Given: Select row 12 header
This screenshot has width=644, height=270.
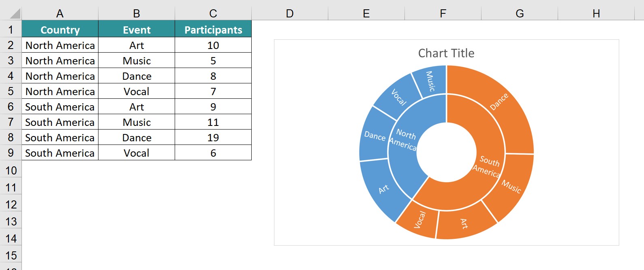Looking at the screenshot, I should [x=11, y=204].
